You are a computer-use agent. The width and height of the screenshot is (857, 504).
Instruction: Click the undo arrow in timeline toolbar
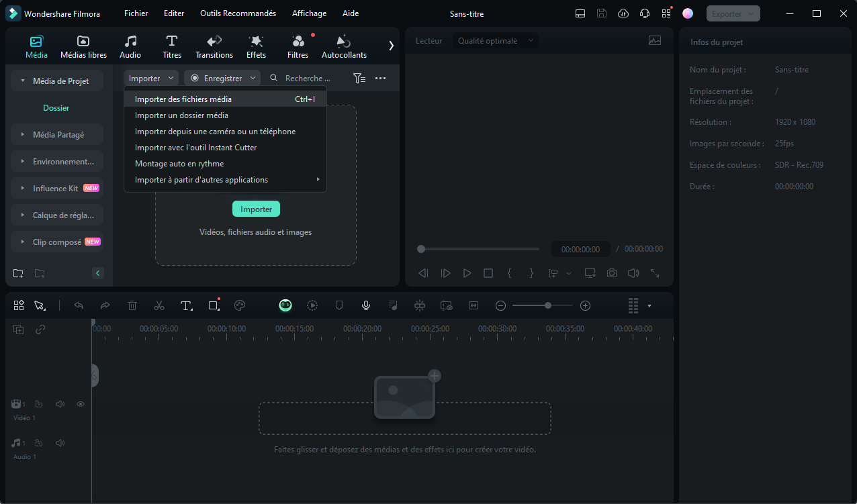tap(79, 305)
